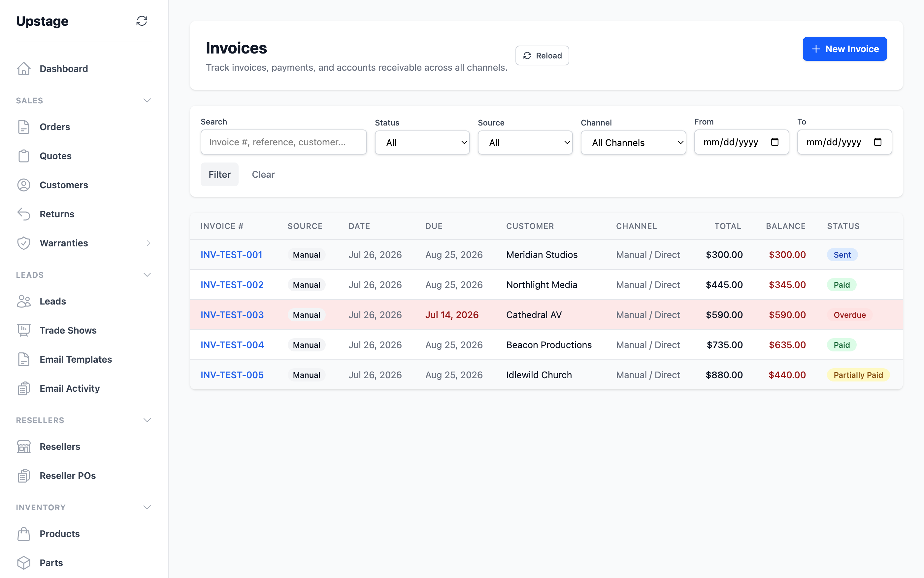Click the overdue date Jul 14, 2026

pyautogui.click(x=452, y=315)
